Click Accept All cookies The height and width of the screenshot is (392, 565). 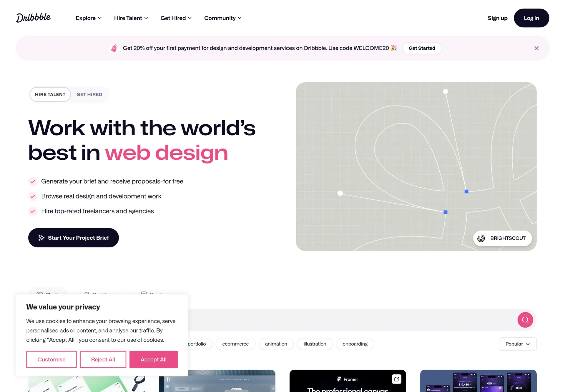pyautogui.click(x=154, y=359)
